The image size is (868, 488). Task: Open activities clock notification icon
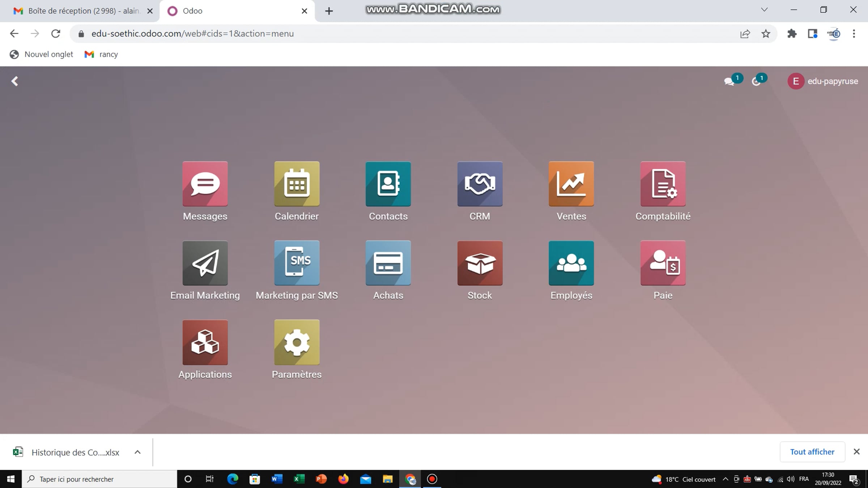(756, 81)
